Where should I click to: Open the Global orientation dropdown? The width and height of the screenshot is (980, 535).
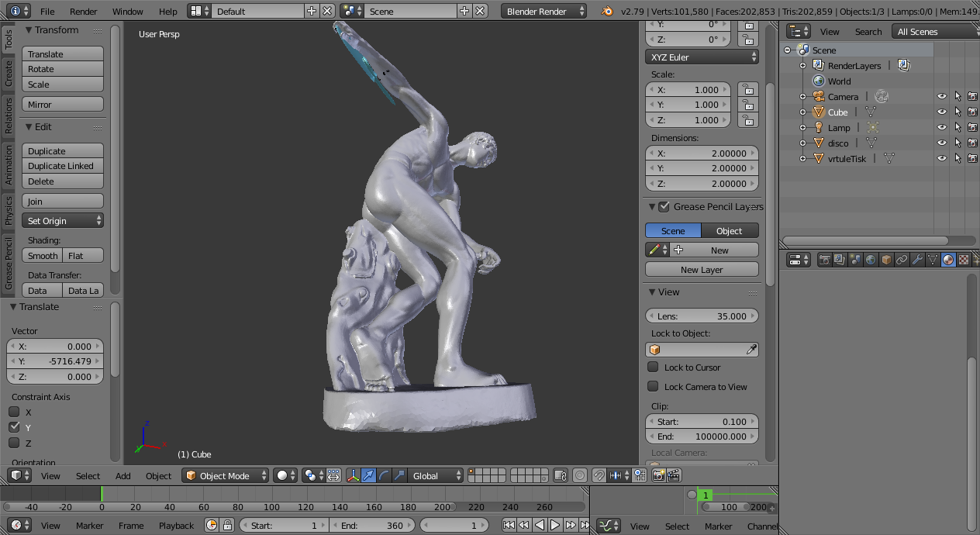coord(437,475)
